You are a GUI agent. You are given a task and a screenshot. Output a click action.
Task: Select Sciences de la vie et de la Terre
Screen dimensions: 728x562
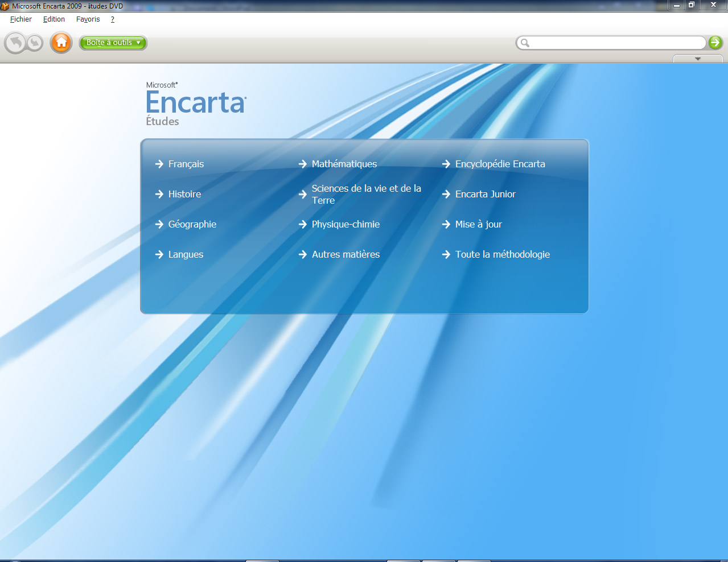click(367, 194)
